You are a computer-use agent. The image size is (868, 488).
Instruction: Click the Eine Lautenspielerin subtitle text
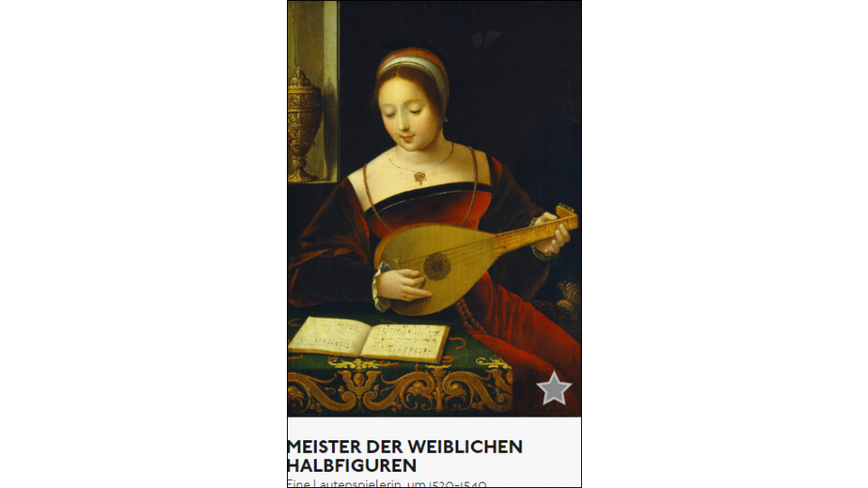coord(387,483)
